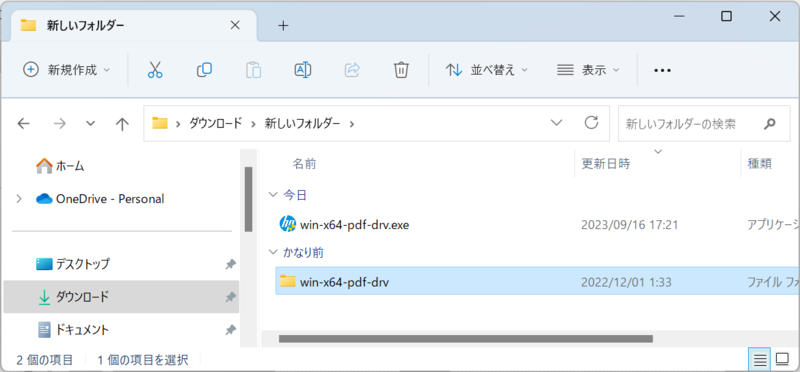The width and height of the screenshot is (800, 372).
Task: Click the Rename icon in toolbar
Action: (x=303, y=70)
